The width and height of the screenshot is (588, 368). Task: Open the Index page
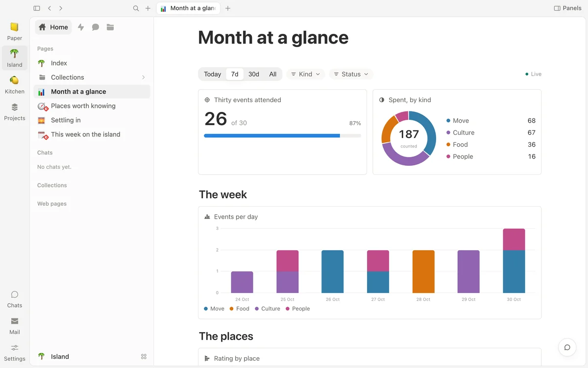tap(92, 63)
